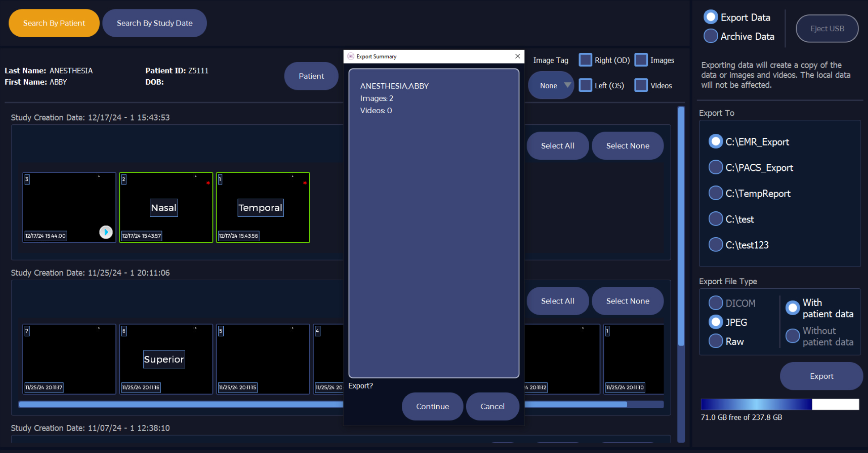The image size is (868, 453).
Task: Tick the Videos filter checkbox
Action: tap(641, 85)
